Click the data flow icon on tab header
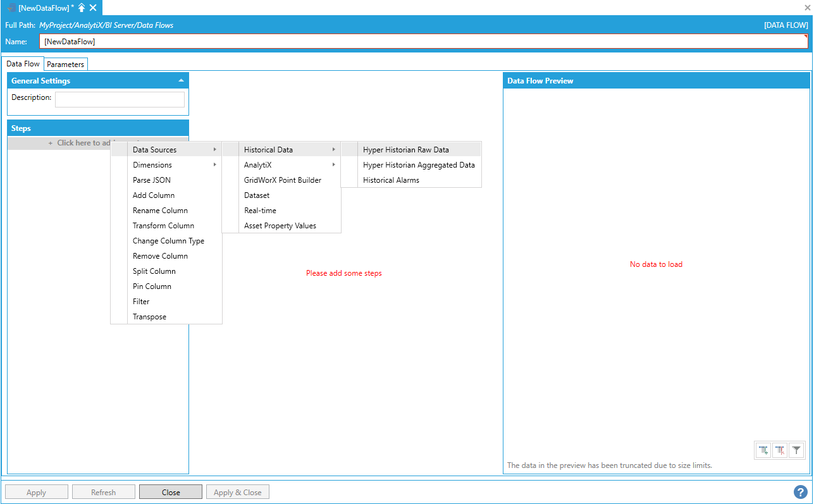814x504 pixels. [11, 8]
